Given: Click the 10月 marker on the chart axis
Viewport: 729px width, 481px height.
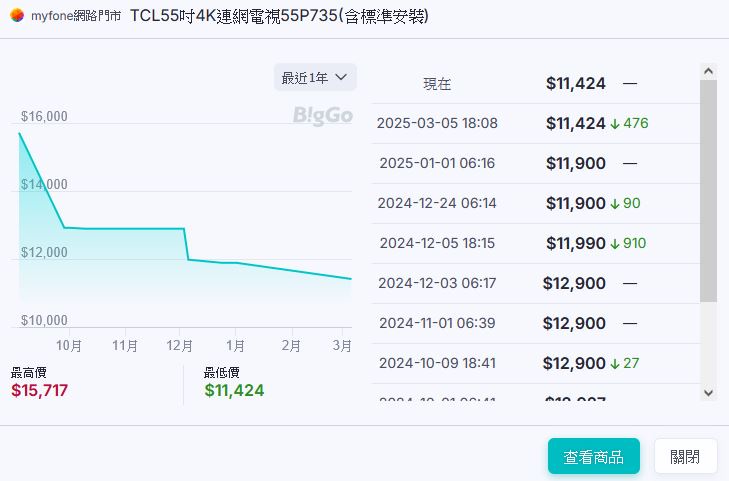Looking at the screenshot, I should click(x=69, y=346).
